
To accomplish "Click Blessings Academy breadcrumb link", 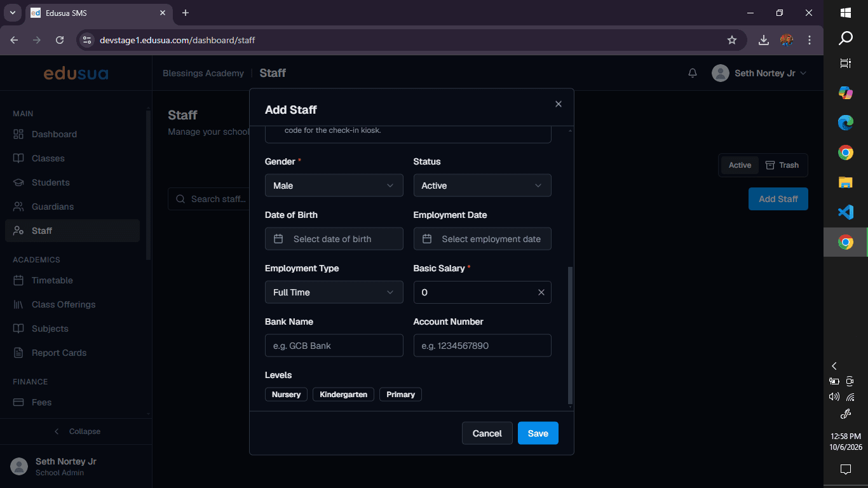I will pyautogui.click(x=203, y=73).
